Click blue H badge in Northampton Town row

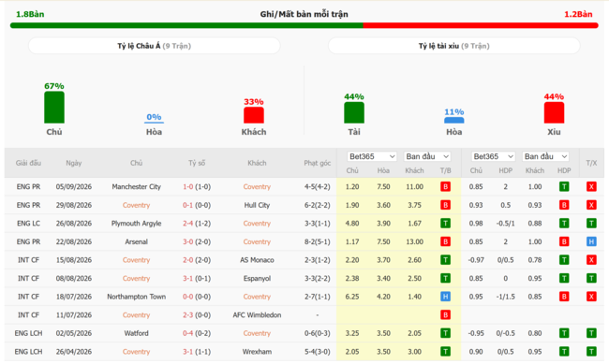pos(445,297)
